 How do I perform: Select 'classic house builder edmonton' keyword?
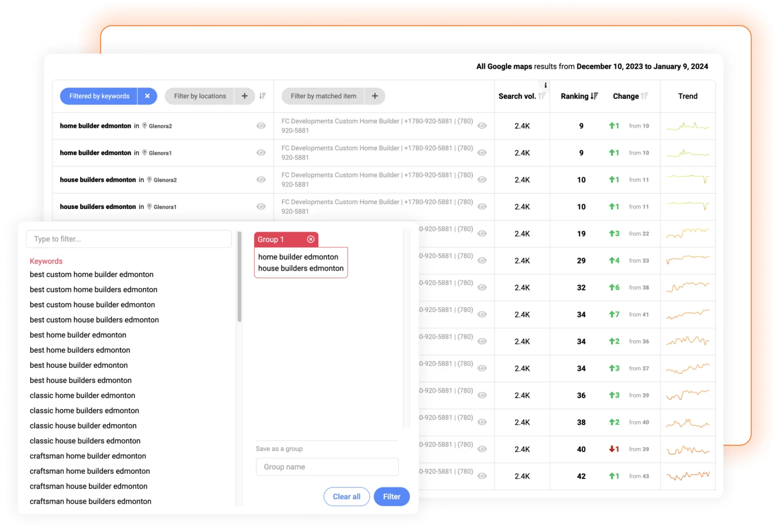point(83,426)
